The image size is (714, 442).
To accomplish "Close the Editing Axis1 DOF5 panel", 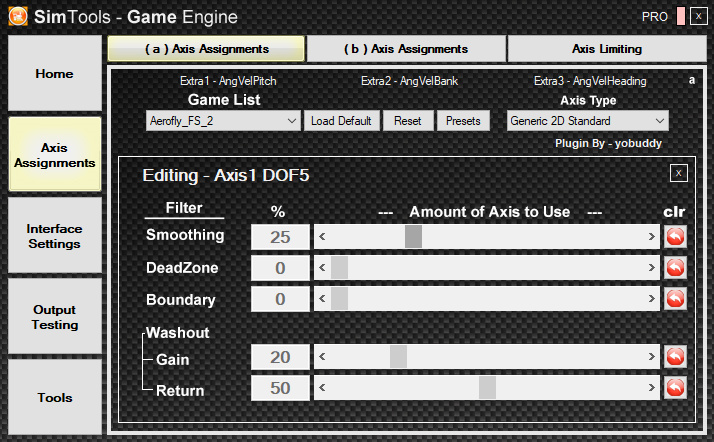I will [x=678, y=173].
